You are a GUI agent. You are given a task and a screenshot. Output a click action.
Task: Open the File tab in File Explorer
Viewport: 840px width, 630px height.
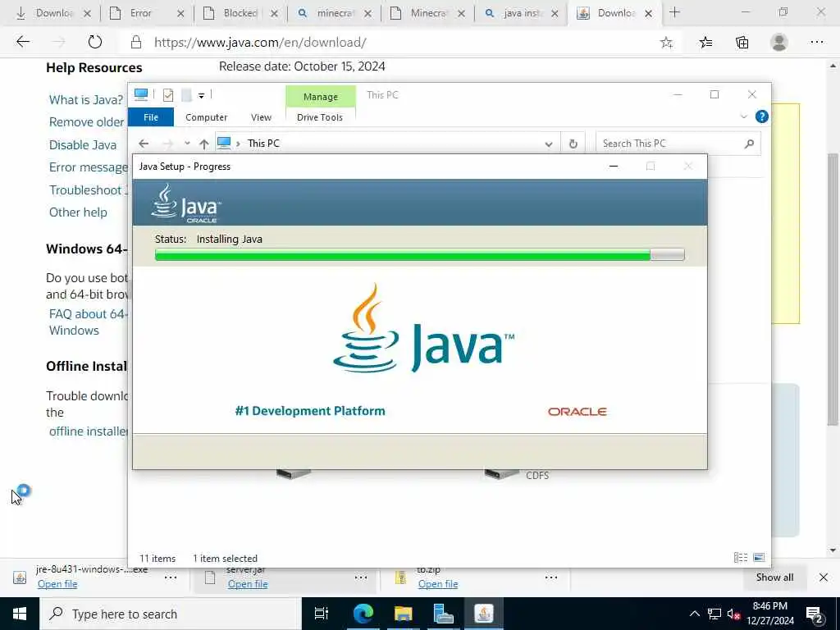pos(151,116)
